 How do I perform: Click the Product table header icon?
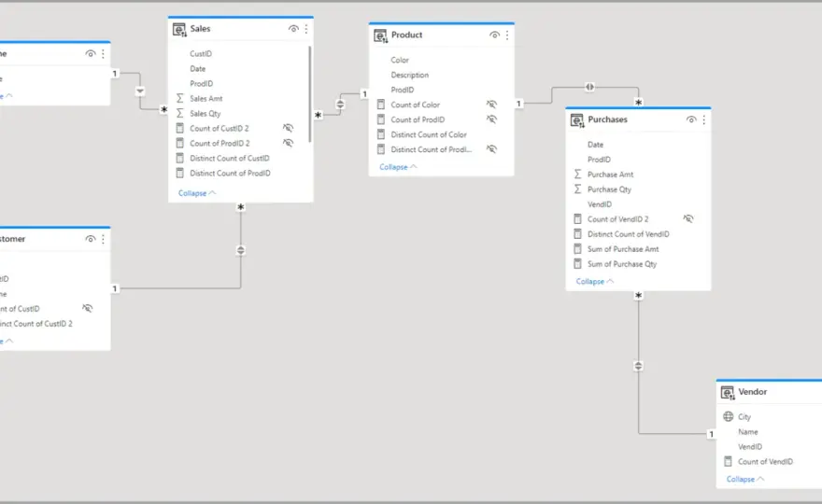click(x=380, y=35)
